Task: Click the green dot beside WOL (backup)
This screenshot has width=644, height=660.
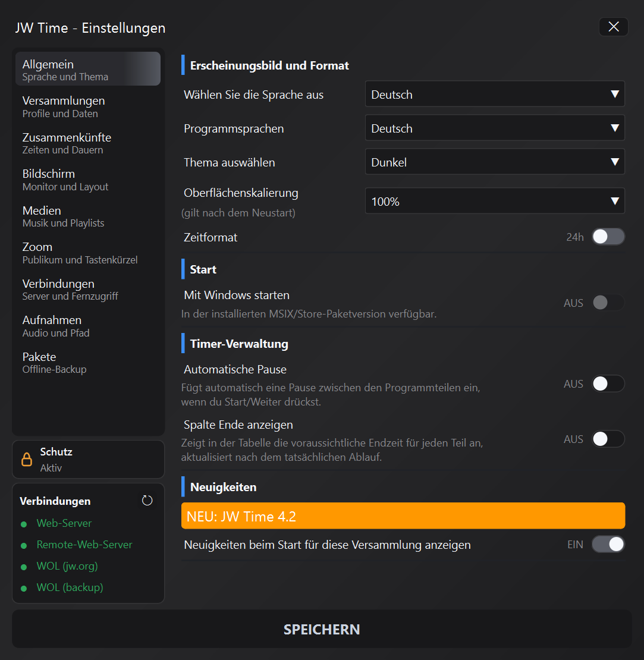Action: (24, 589)
